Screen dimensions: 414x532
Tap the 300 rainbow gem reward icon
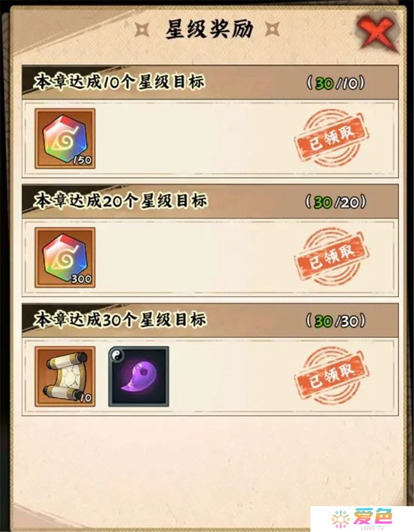tap(65, 258)
